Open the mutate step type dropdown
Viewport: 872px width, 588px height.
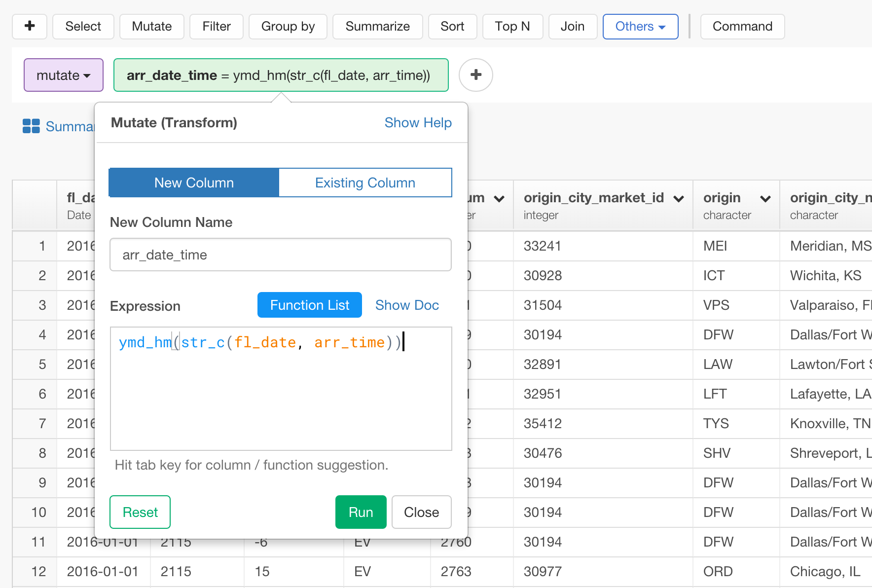pyautogui.click(x=63, y=75)
